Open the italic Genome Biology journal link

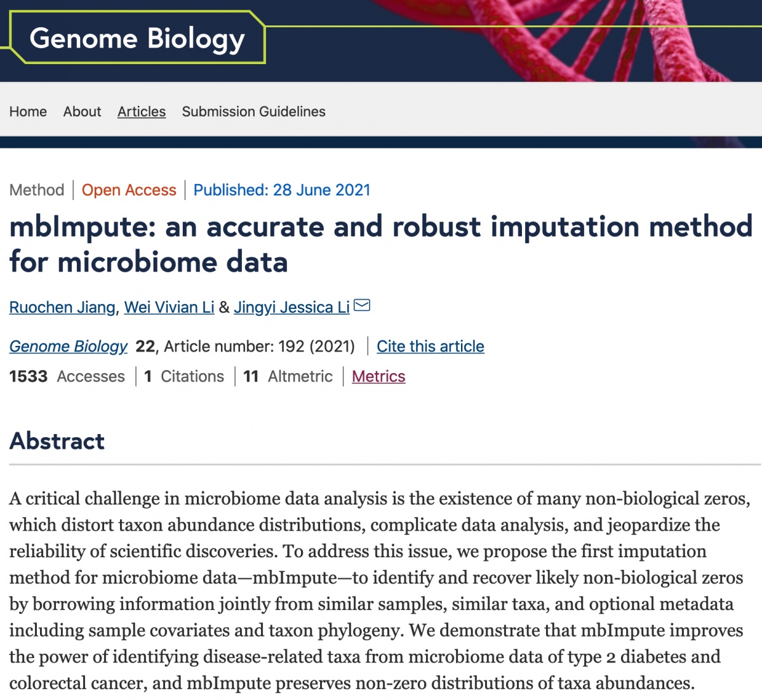click(x=69, y=347)
